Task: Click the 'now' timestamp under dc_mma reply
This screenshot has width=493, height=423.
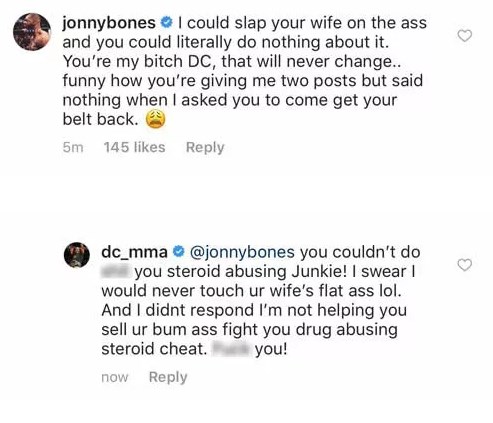Action: tap(115, 377)
